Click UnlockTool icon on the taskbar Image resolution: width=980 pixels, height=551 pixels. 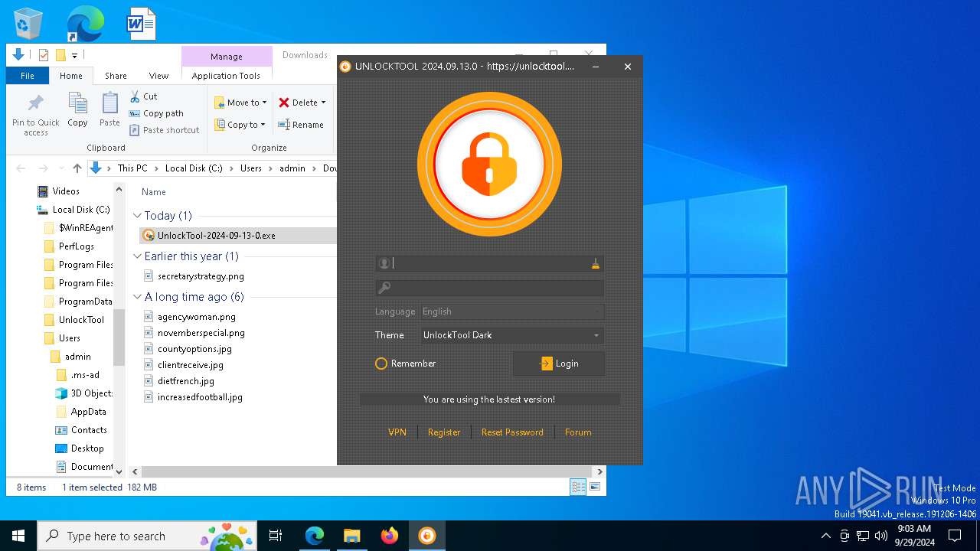click(x=426, y=536)
